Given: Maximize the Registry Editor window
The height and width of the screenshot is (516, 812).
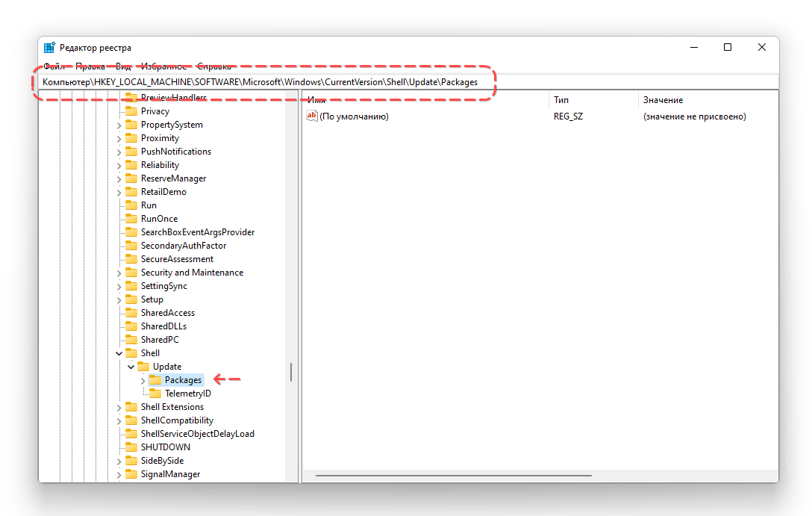Looking at the screenshot, I should click(x=728, y=47).
